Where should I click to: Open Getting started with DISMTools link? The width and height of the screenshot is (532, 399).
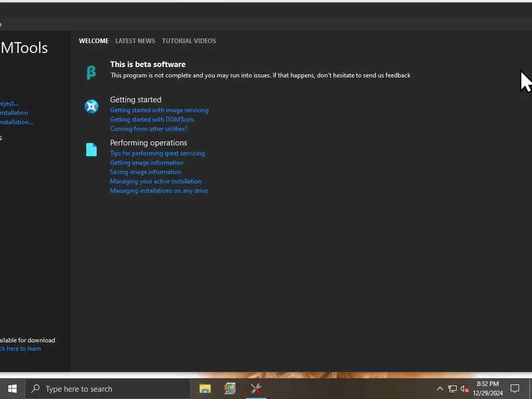click(x=152, y=119)
